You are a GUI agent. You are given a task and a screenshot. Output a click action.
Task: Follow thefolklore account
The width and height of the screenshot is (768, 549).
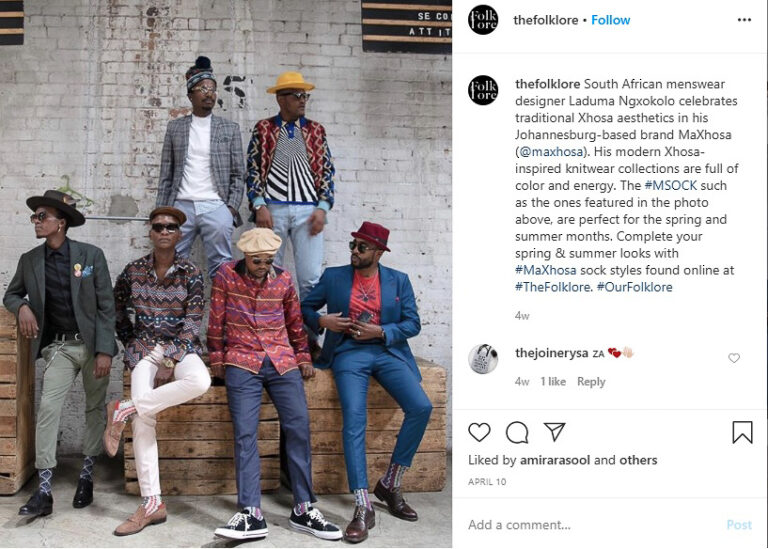(x=610, y=20)
